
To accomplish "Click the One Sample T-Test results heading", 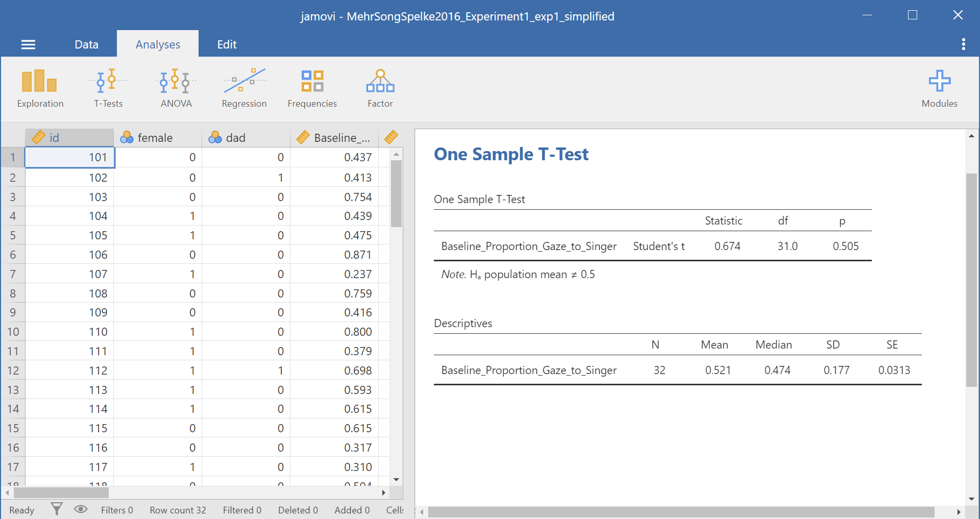I will [511, 154].
